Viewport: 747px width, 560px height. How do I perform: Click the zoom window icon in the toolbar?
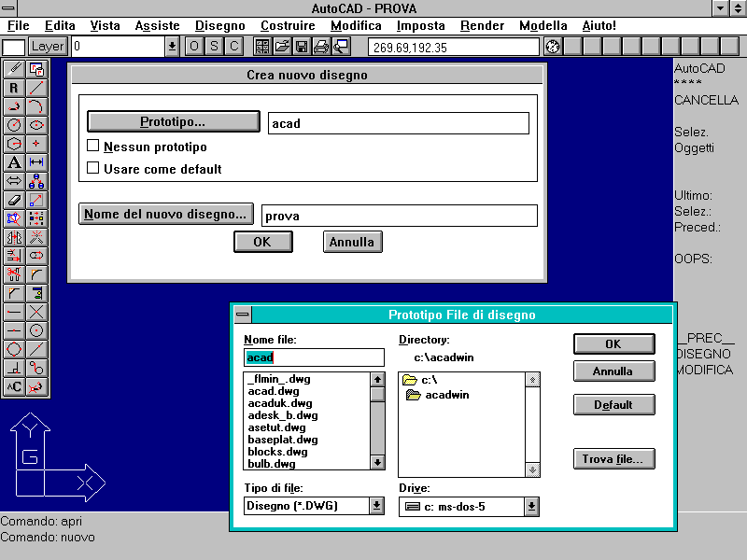click(x=341, y=47)
